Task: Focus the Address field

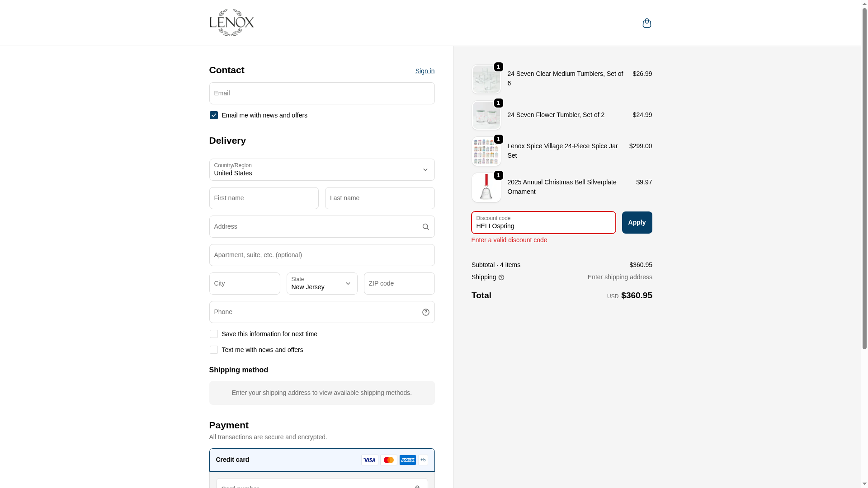Action: click(322, 227)
